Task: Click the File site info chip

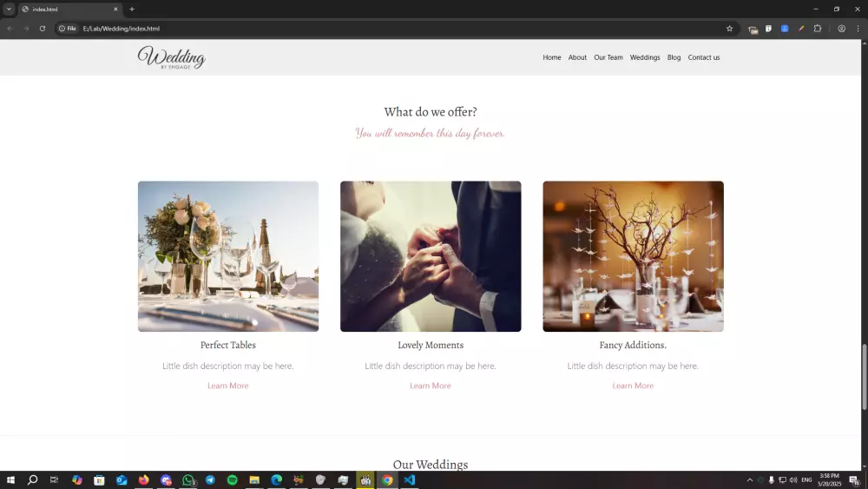Action: 68,29
